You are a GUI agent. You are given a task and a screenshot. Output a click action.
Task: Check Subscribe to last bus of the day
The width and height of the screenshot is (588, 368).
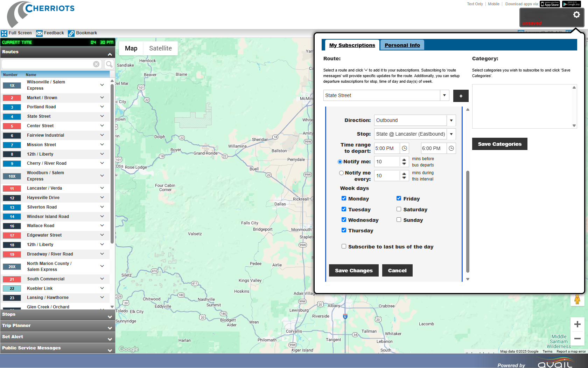tap(344, 246)
